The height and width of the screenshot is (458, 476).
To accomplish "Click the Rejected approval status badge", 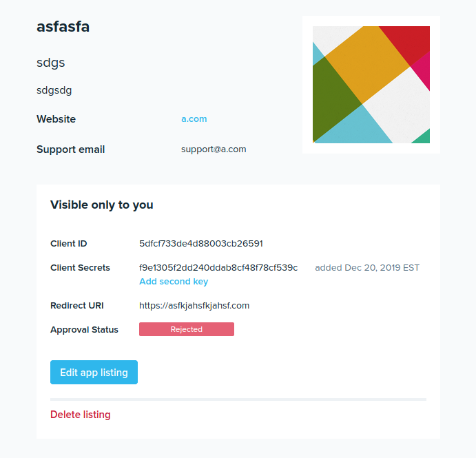I will point(187,329).
